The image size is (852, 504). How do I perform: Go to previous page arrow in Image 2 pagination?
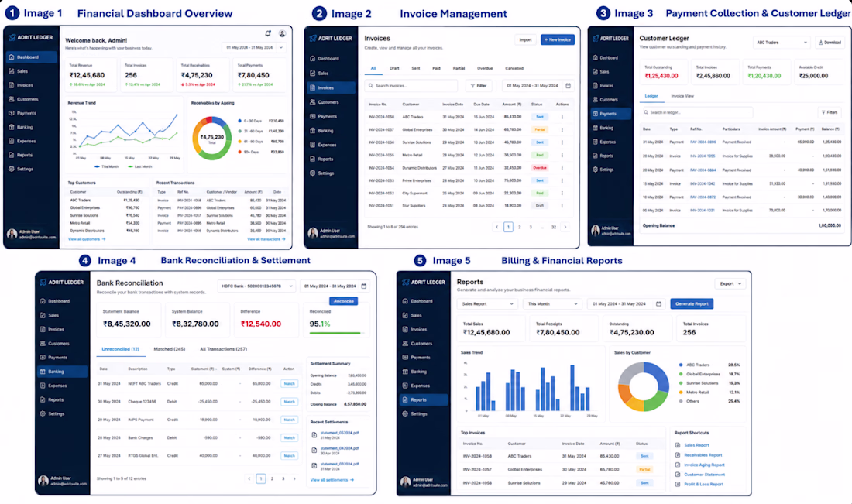(496, 227)
